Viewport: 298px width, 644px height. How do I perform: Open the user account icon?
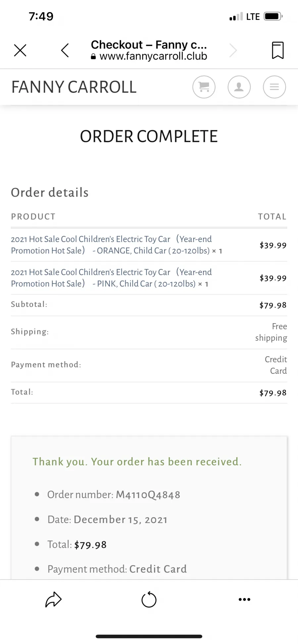click(x=239, y=87)
